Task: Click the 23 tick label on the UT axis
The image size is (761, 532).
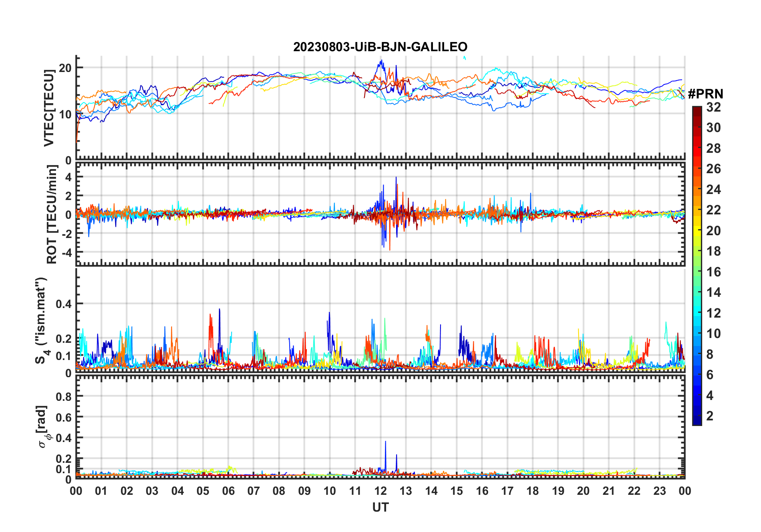Action: pos(659,491)
